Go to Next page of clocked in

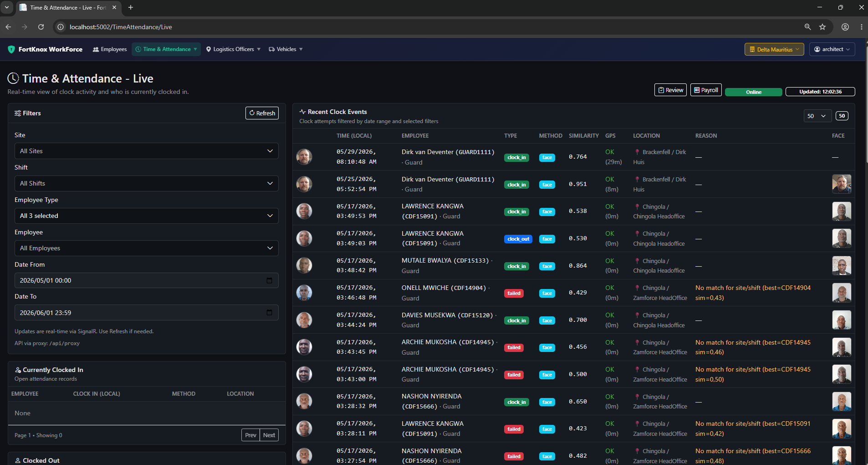click(269, 435)
